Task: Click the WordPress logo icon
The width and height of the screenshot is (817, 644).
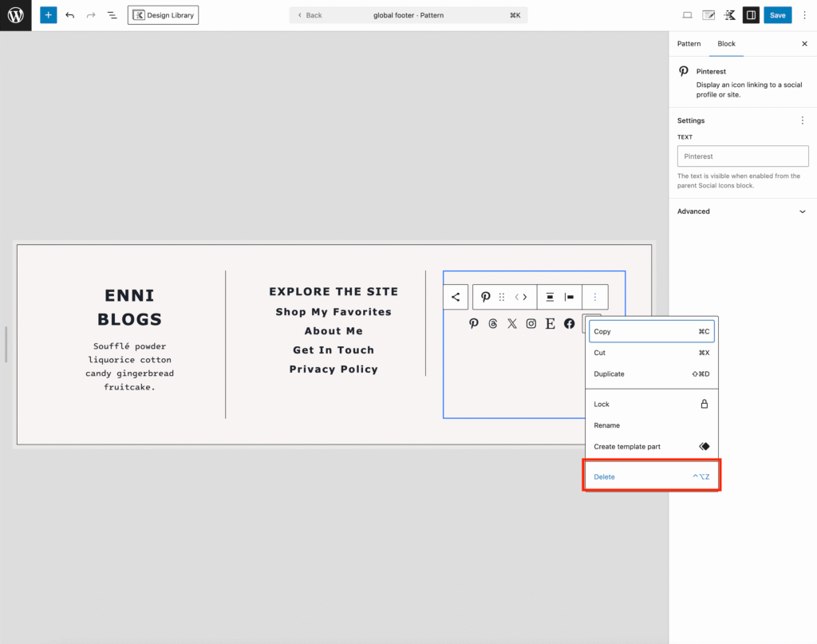Action: click(x=16, y=15)
